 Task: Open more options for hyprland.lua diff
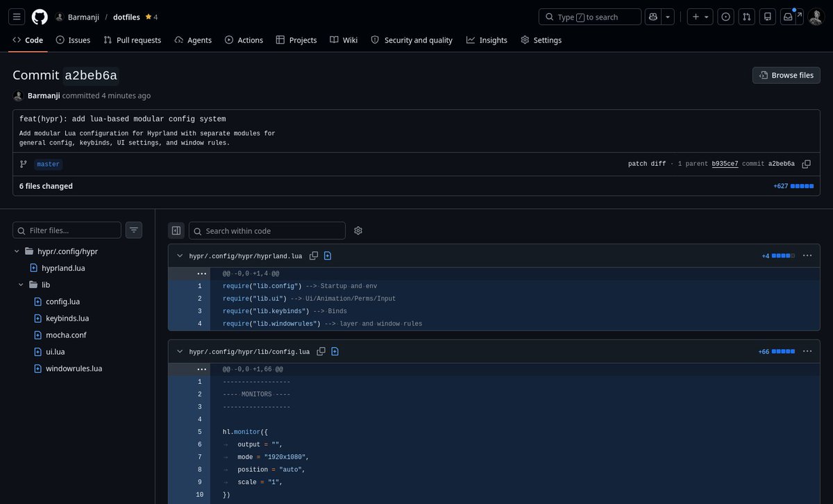807,256
